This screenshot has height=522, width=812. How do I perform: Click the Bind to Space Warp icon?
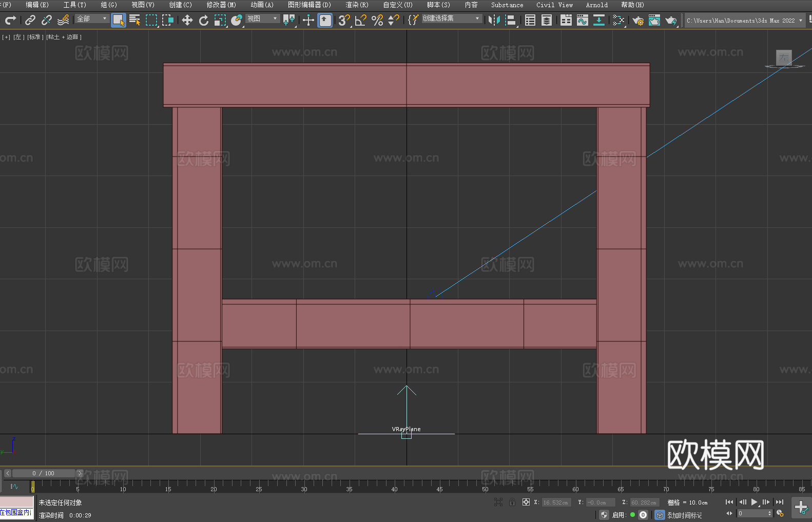coord(63,20)
